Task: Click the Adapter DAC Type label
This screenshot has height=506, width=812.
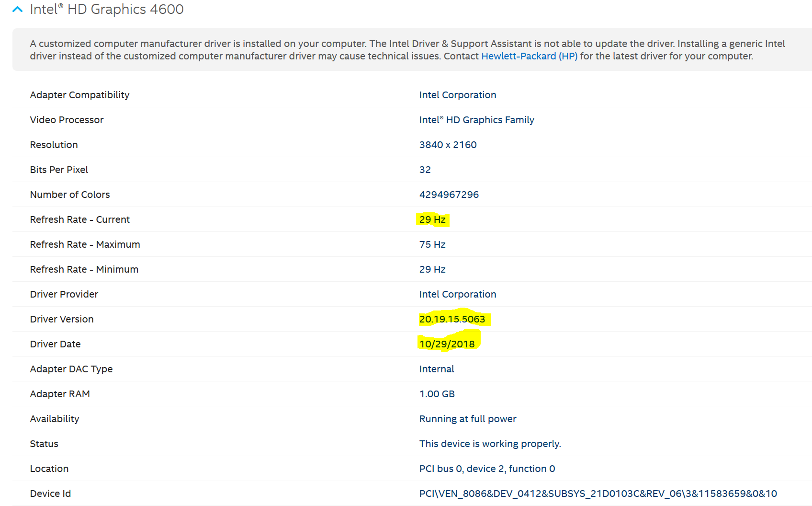Action: [x=71, y=369]
